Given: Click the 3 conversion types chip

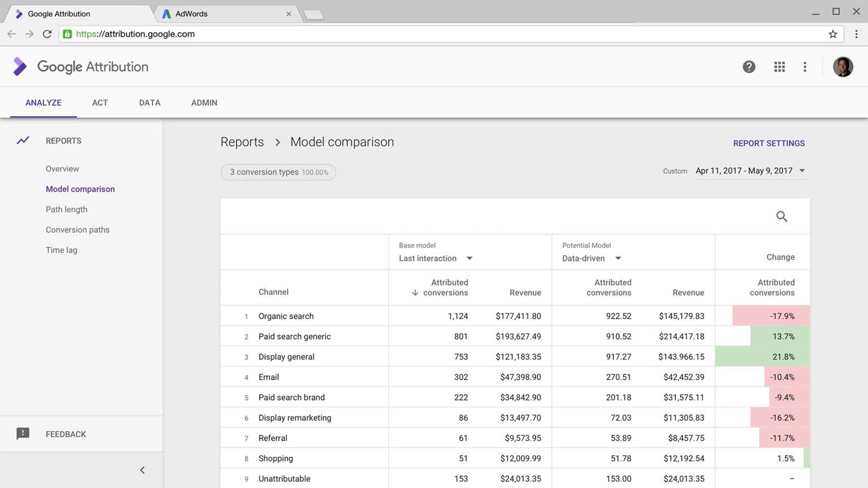Looking at the screenshot, I should click(278, 172).
